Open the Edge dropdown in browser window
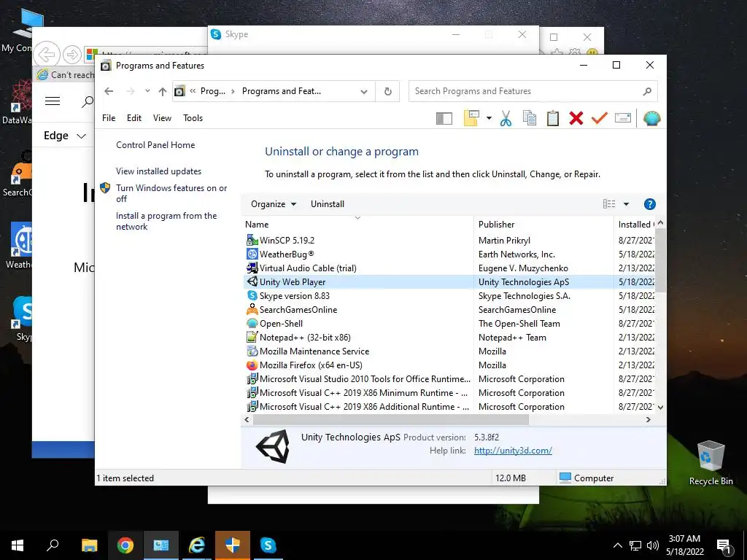 tap(65, 136)
